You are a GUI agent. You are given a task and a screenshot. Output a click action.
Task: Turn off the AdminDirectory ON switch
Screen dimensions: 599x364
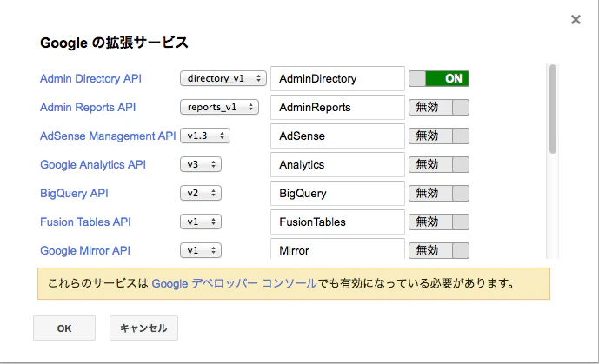pos(439,78)
